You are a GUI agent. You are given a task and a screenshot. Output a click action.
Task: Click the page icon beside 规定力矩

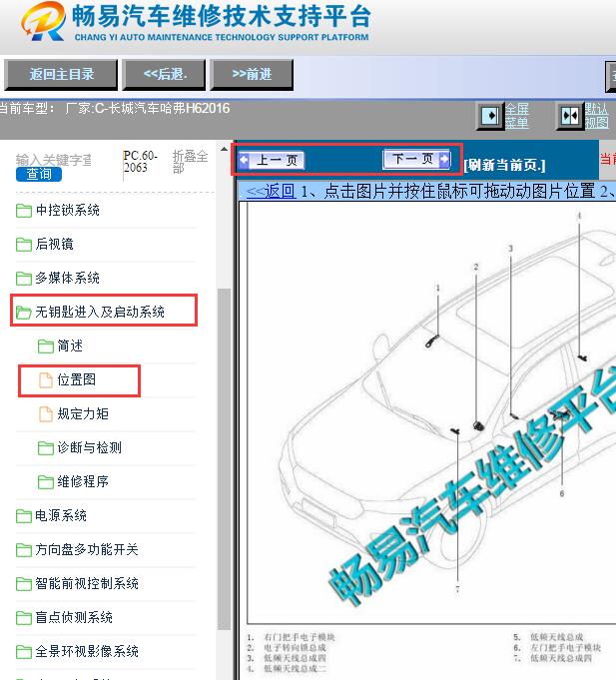46,414
